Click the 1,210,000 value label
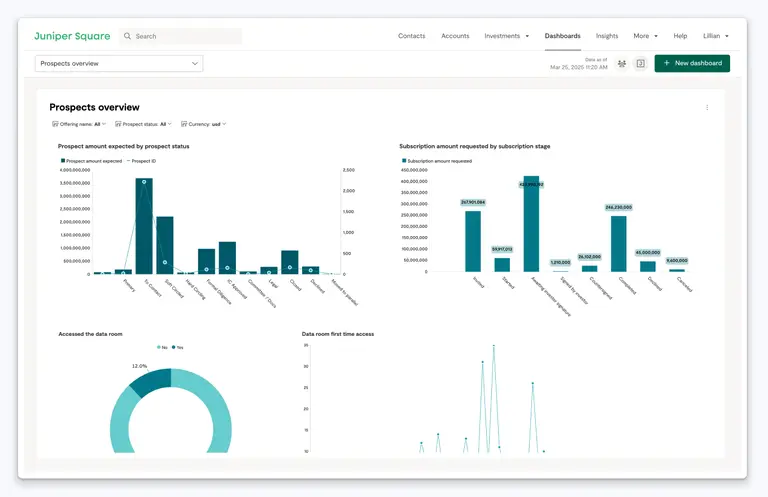The image size is (768, 497). click(560, 262)
